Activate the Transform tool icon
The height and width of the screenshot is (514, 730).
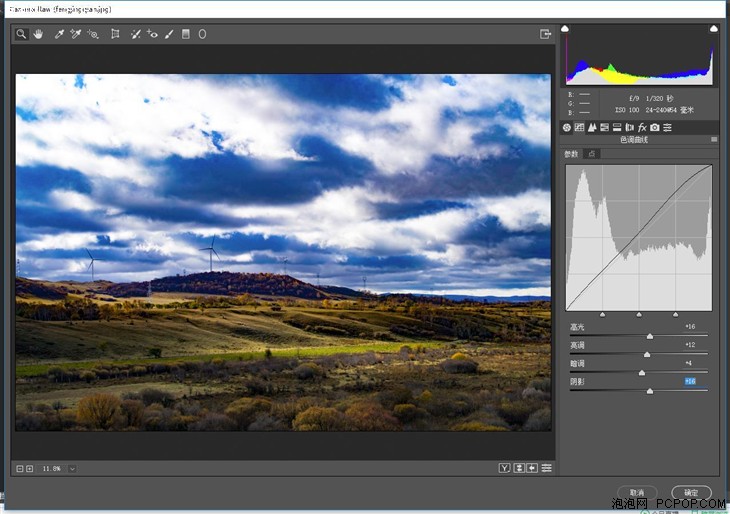pyautogui.click(x=115, y=34)
